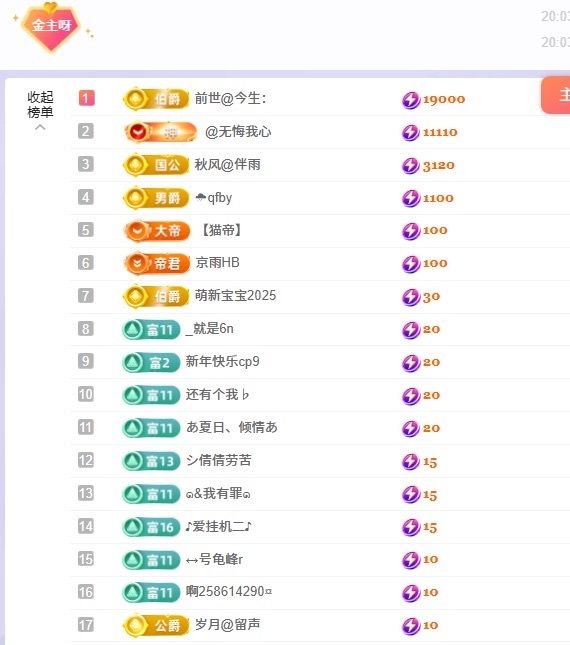The width and height of the screenshot is (570, 645).
Task: Select username ♪爱挂机二♪
Action: 218,526
